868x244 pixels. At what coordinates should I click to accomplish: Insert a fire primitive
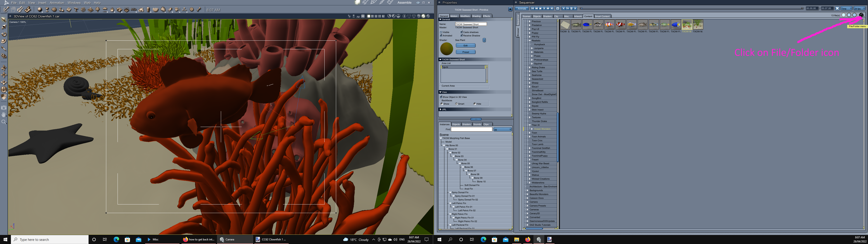tap(112, 10)
